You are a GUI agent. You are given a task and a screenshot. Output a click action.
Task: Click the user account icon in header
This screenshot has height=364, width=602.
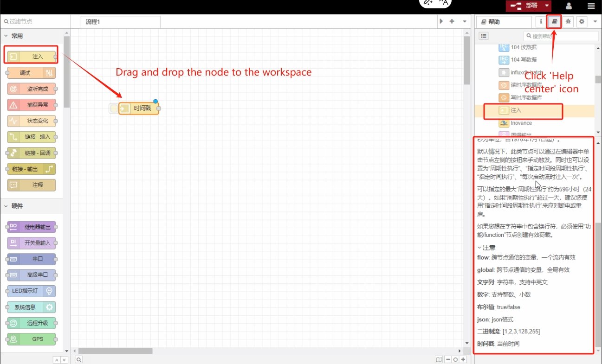(569, 6)
